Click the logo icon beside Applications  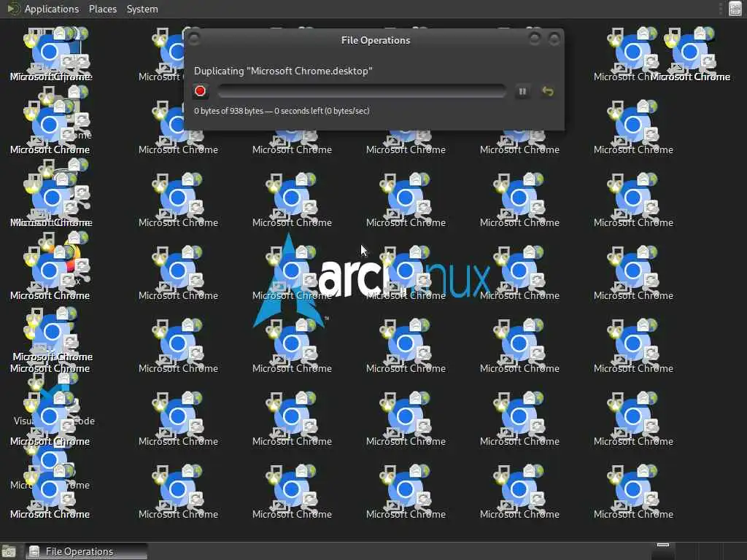coord(13,9)
